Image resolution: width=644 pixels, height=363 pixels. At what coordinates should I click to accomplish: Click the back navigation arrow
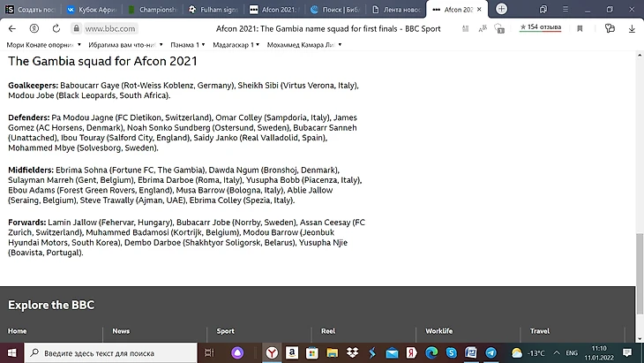13,28
